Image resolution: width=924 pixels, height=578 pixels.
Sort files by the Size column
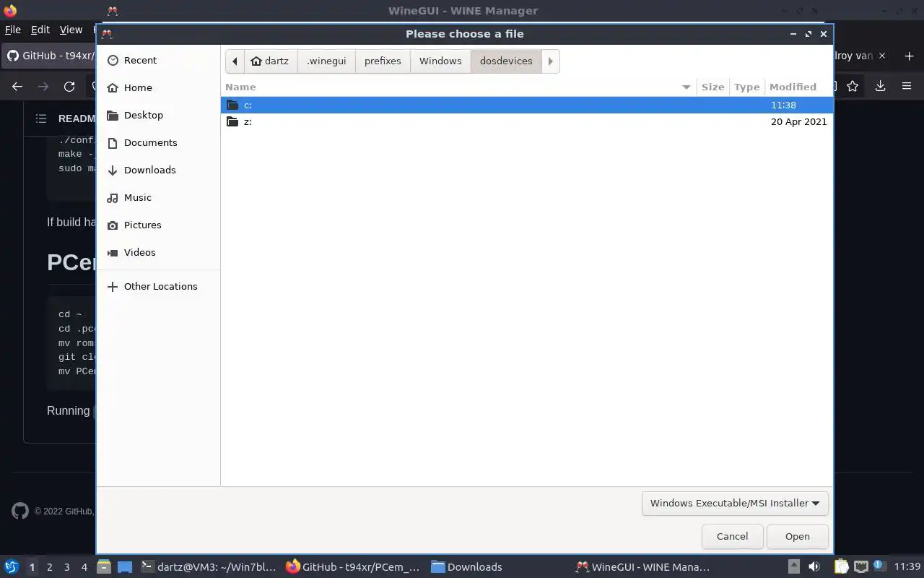712,87
